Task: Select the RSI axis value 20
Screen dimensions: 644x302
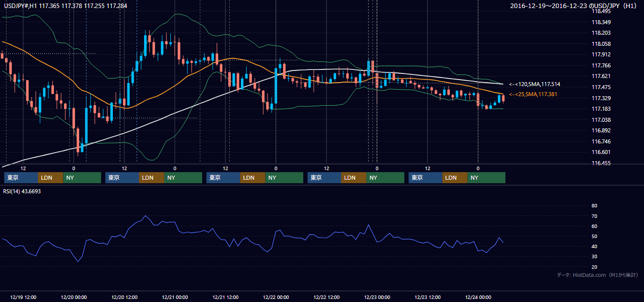Action: pyautogui.click(x=594, y=267)
